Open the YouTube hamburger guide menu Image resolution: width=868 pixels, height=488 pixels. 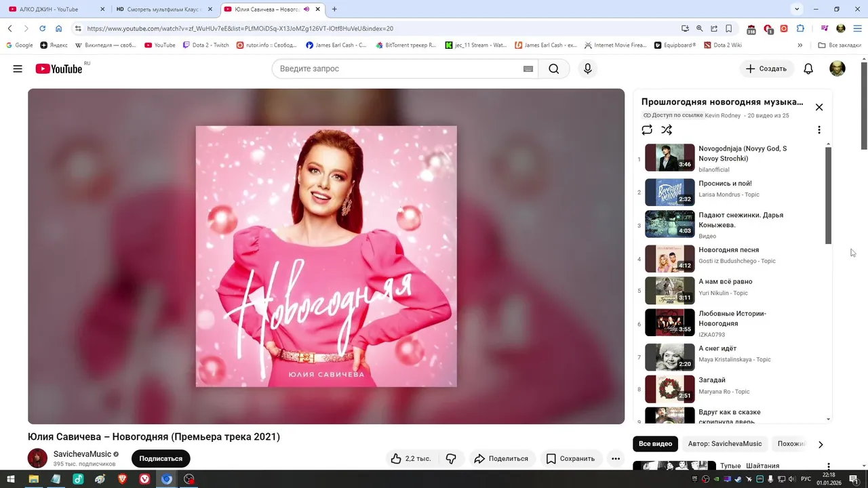pyautogui.click(x=18, y=68)
